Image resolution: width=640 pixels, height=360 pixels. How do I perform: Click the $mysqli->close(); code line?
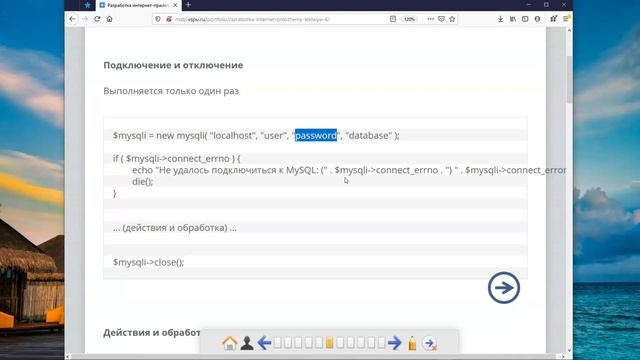(149, 262)
